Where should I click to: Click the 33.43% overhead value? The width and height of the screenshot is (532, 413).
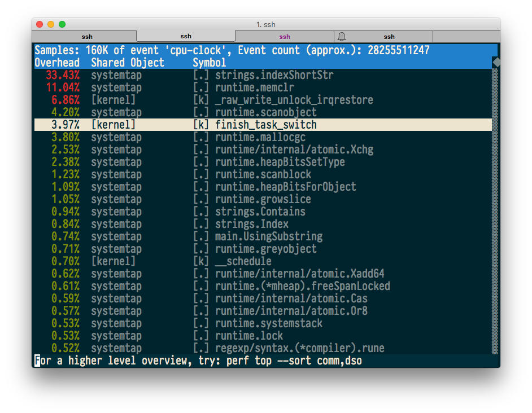(63, 75)
